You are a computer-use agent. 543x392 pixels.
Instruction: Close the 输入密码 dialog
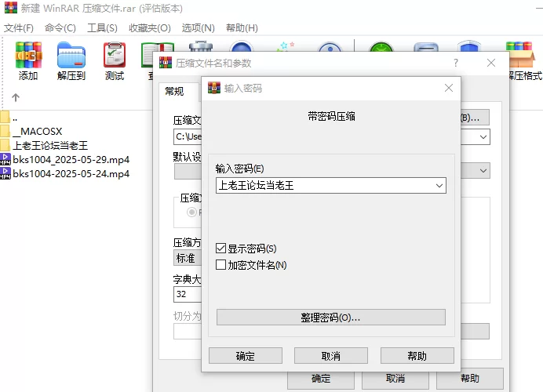click(449, 88)
